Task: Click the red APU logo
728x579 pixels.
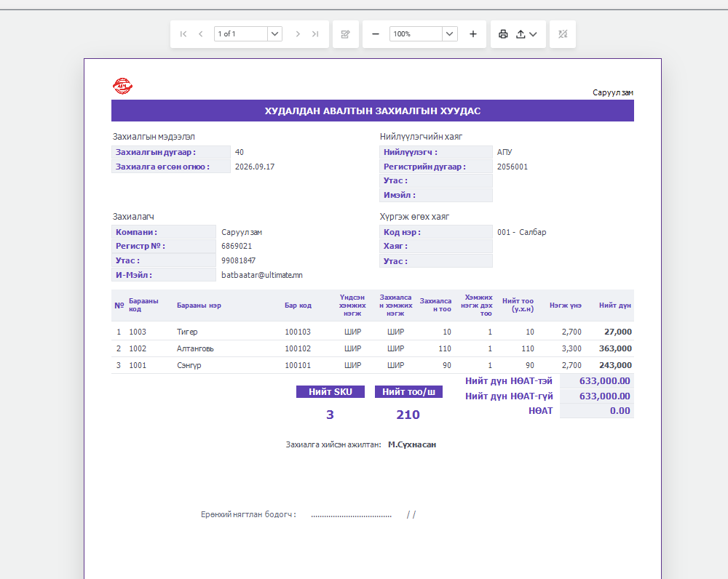Action: click(122, 86)
